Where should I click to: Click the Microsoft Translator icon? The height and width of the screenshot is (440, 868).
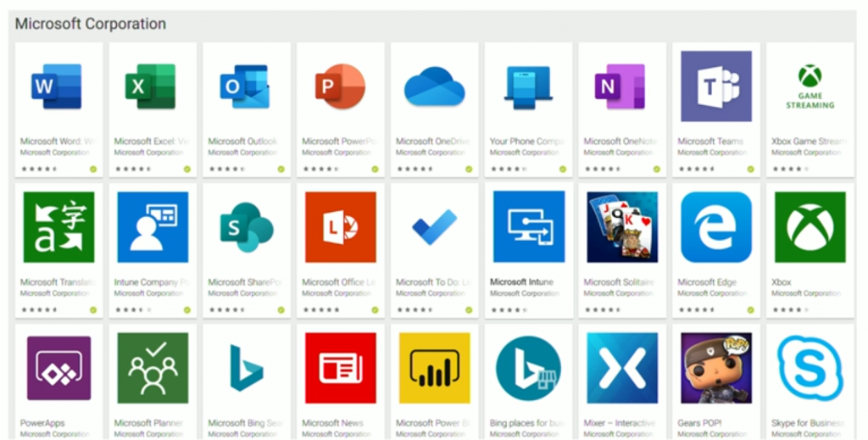58,226
